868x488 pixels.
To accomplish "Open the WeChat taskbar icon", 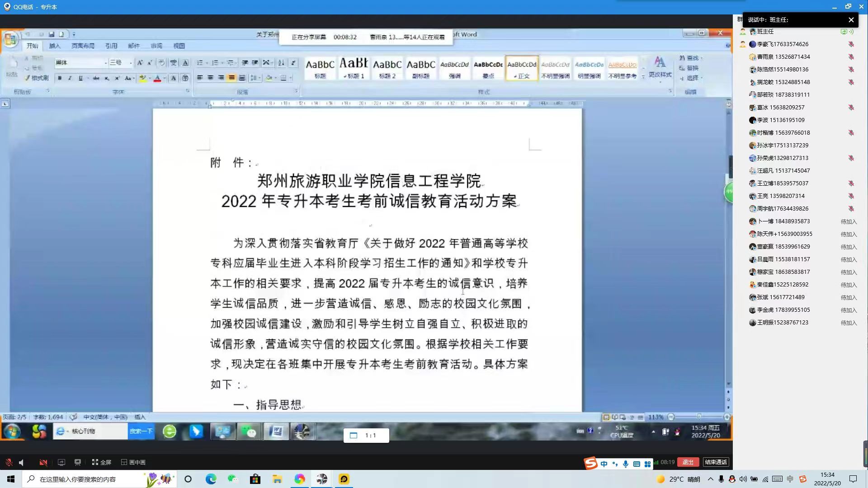I will [x=233, y=479].
